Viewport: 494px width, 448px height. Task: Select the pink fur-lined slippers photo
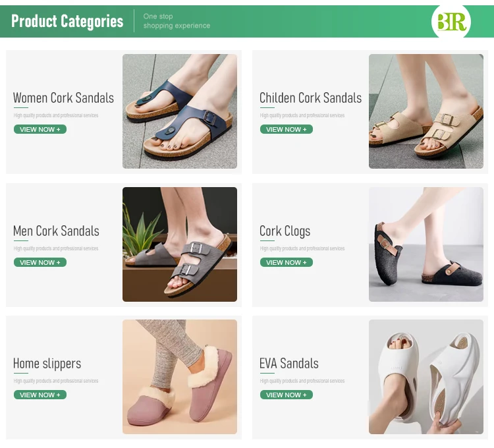[x=180, y=377]
